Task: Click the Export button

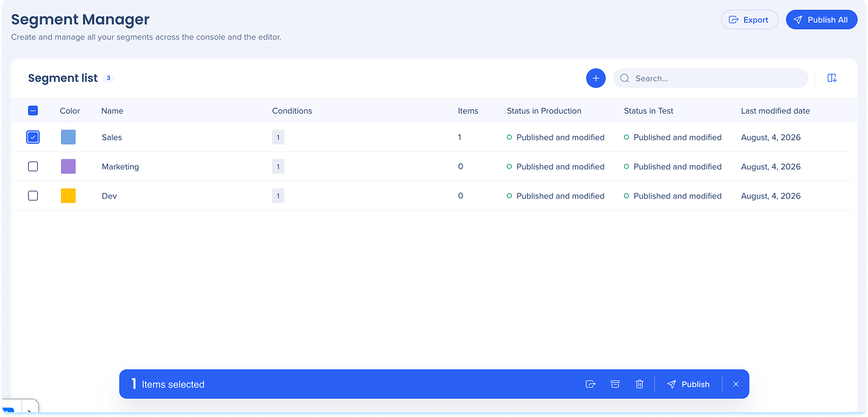Action: pos(750,20)
